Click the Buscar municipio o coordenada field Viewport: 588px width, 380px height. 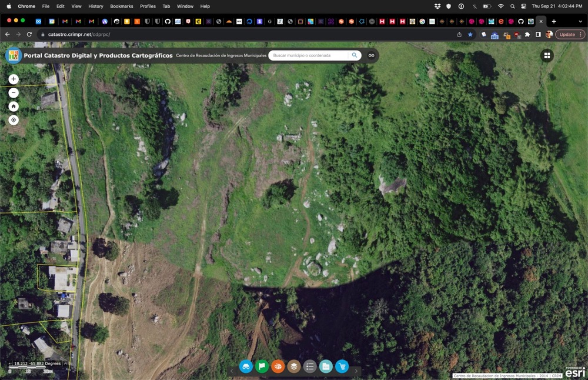(x=309, y=55)
